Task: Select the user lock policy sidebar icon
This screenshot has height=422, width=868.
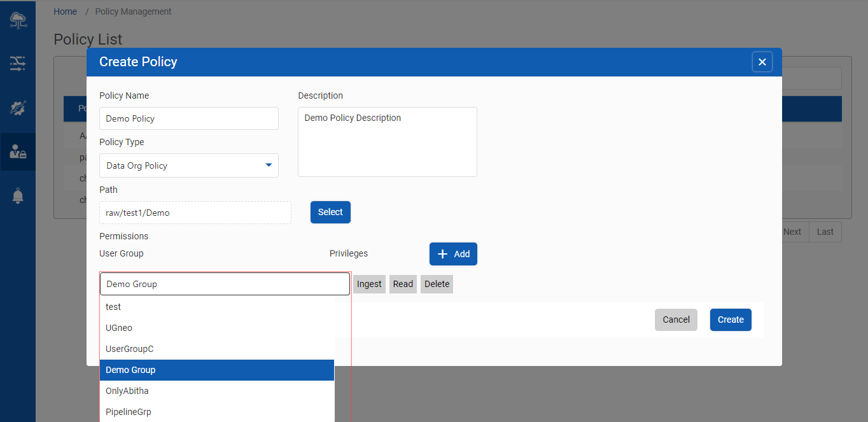Action: tap(18, 151)
